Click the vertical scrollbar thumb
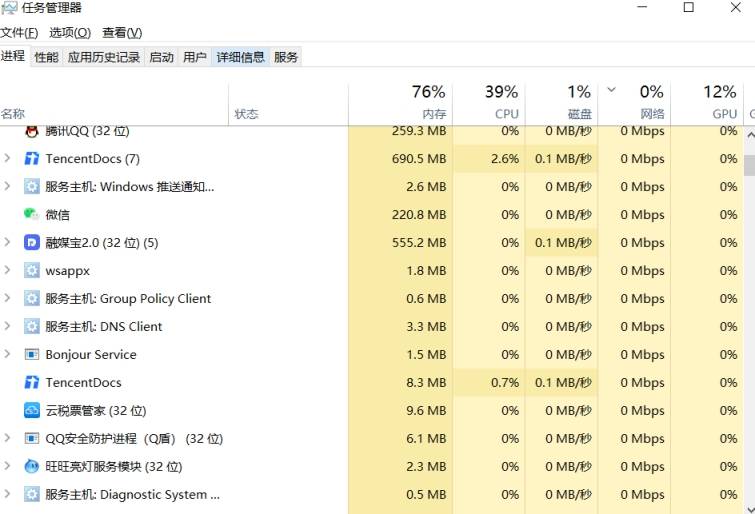 749,163
